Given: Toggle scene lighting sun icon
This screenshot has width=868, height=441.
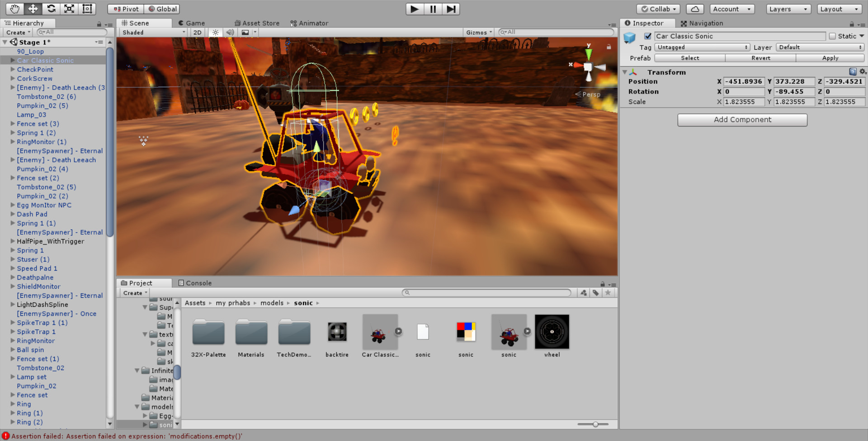Looking at the screenshot, I should tap(216, 33).
